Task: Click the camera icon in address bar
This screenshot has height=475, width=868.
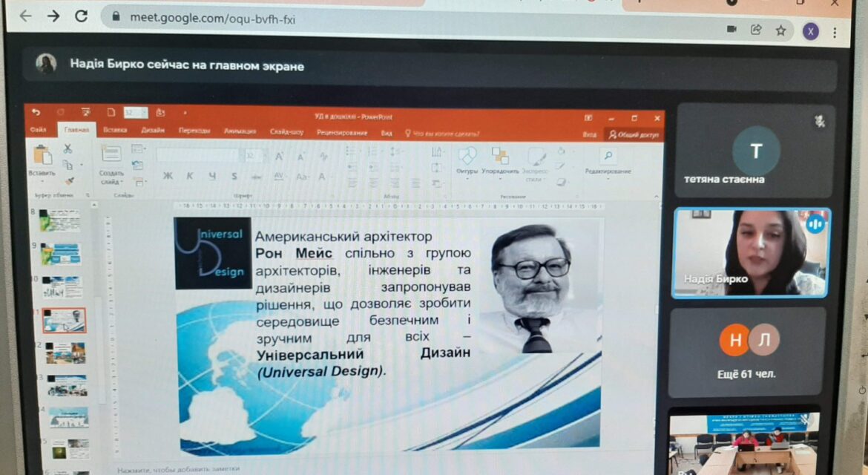Action: coord(731,29)
